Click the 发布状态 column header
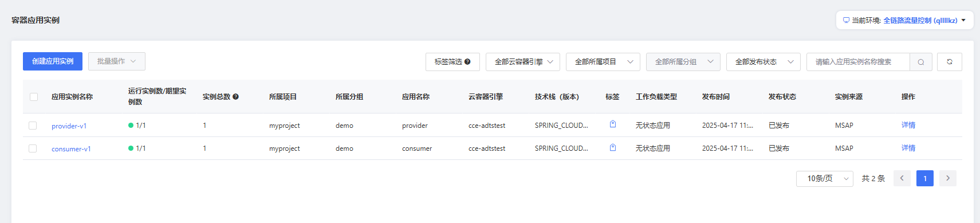 (782, 97)
